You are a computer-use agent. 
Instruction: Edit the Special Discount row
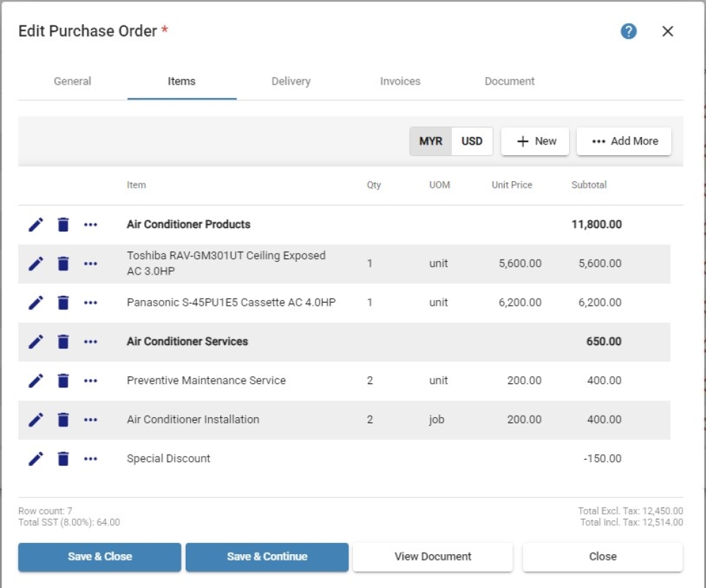[36, 459]
